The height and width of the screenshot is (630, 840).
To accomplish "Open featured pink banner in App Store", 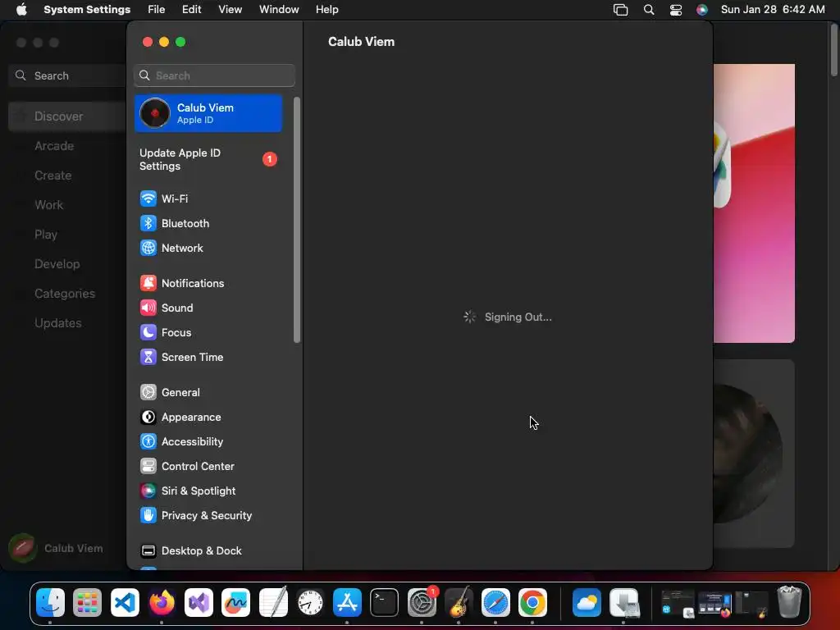I will click(755, 203).
